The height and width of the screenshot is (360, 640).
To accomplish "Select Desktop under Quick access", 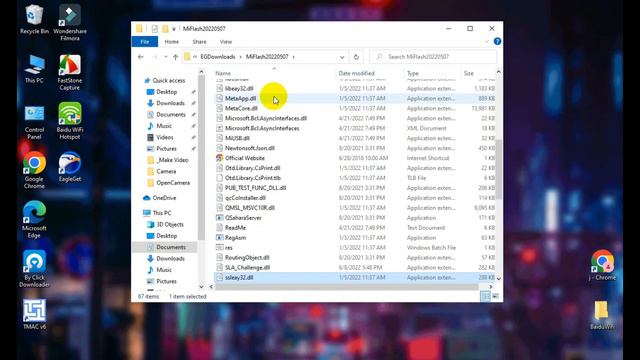I will pos(167,92).
